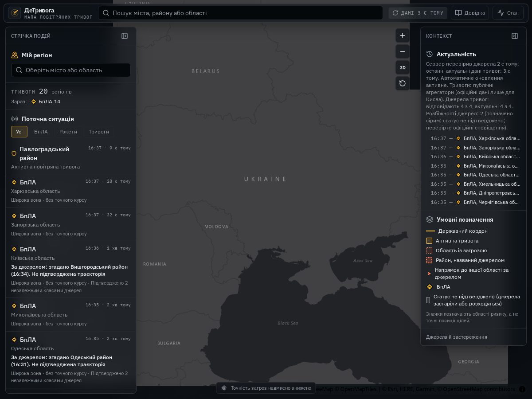This screenshot has width=532, height=399.
Task: Select the БпЛА filter tab
Action: tap(41, 132)
